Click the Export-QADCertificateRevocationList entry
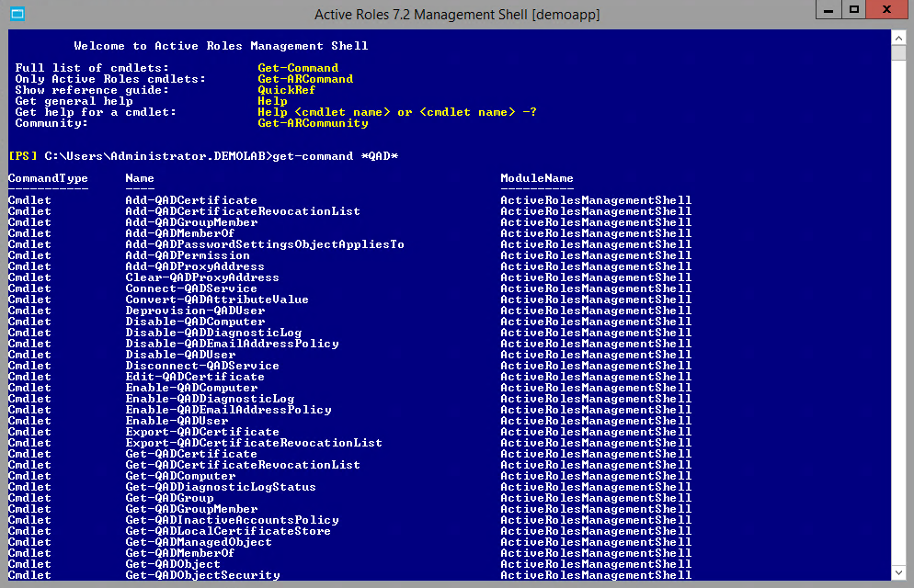Image resolution: width=914 pixels, height=588 pixels. 254,444
